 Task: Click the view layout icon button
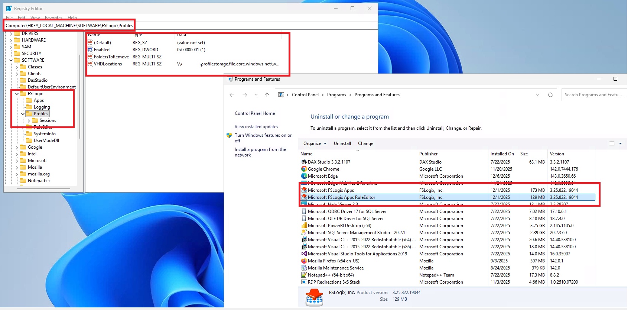[x=612, y=143]
